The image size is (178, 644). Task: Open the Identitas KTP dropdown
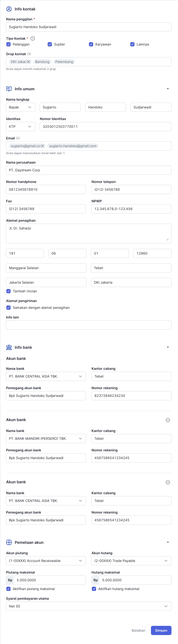[x=21, y=127]
